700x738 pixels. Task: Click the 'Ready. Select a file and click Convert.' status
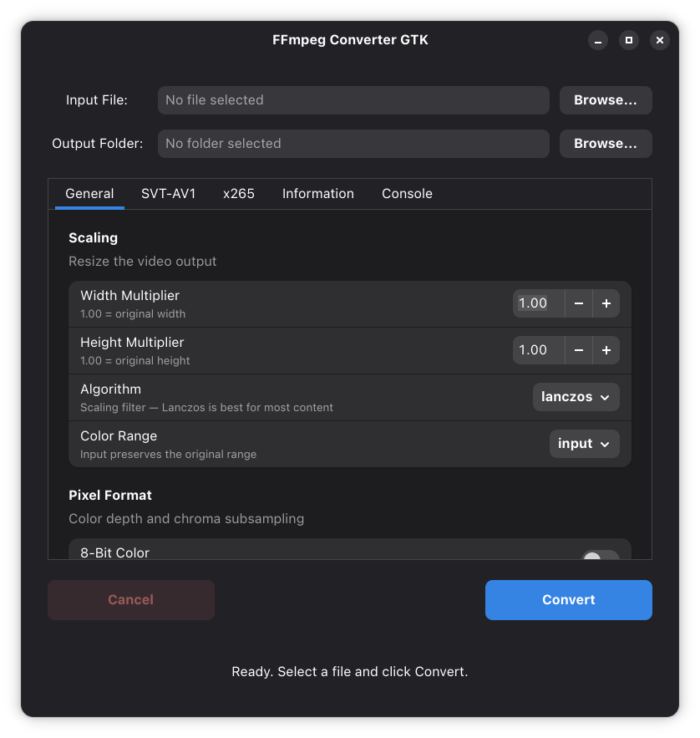[x=349, y=672]
